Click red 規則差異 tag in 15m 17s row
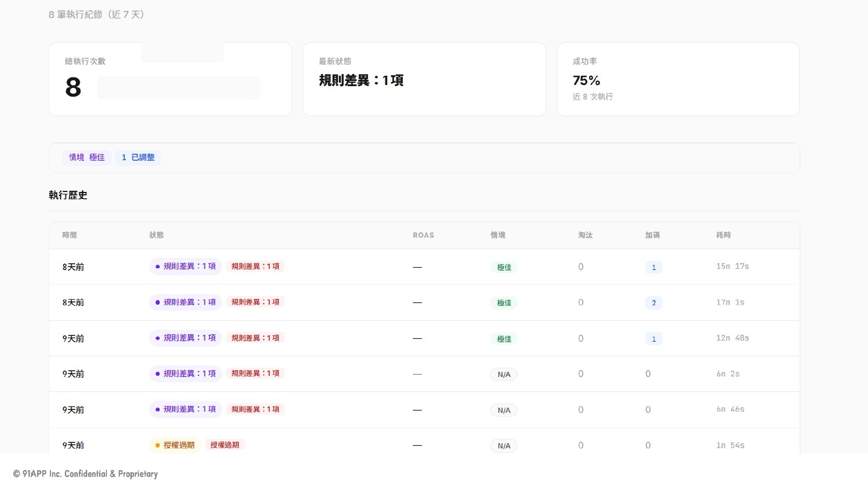 (x=255, y=267)
